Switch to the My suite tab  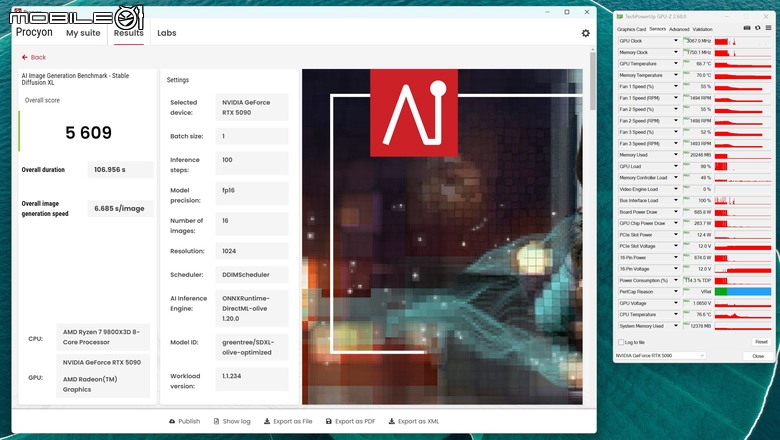coord(83,33)
